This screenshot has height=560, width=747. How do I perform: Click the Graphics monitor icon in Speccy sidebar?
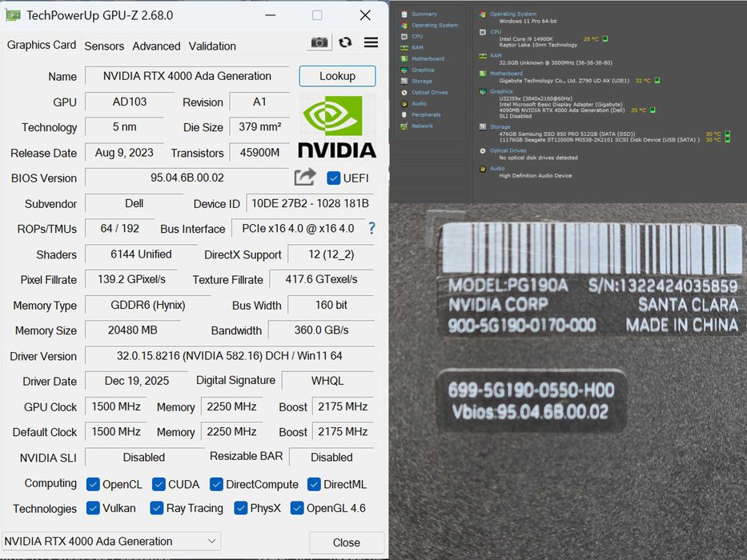click(x=404, y=70)
